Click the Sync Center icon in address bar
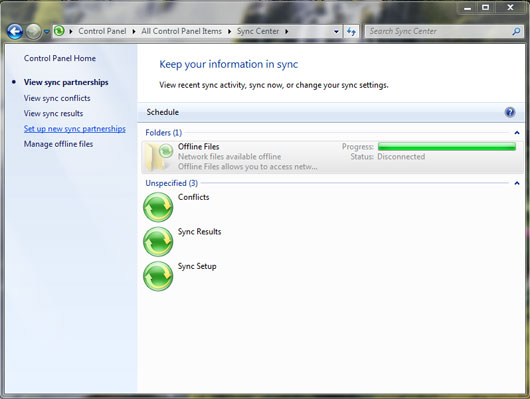This screenshot has height=399, width=530. (59, 31)
